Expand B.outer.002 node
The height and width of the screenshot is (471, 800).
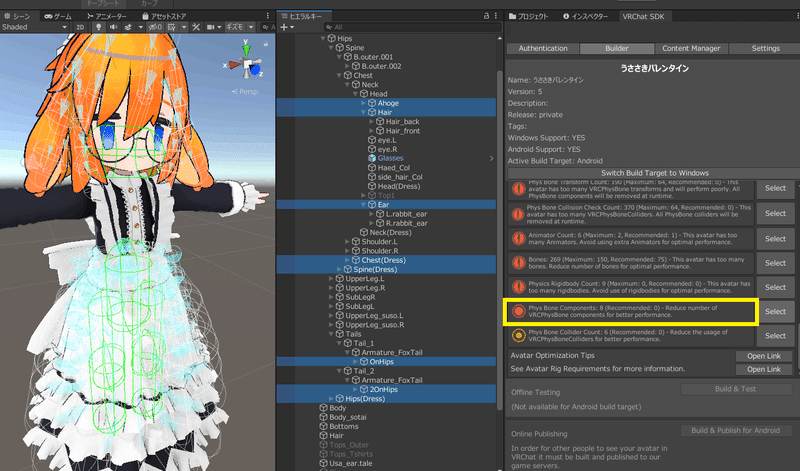click(347, 66)
